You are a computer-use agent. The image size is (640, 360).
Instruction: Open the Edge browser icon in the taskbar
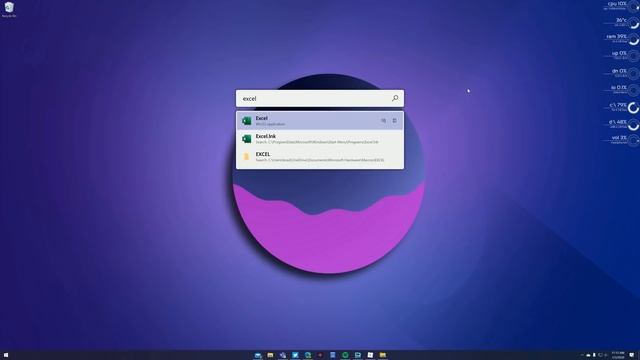(x=308, y=355)
